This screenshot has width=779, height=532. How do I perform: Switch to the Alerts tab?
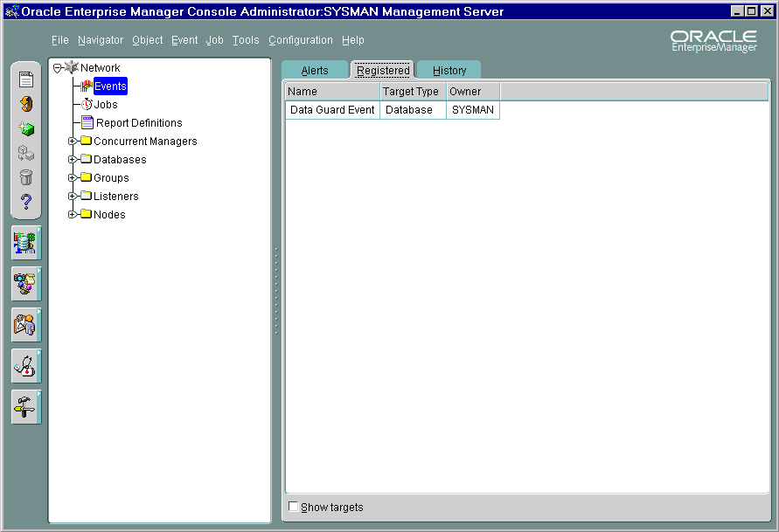315,71
